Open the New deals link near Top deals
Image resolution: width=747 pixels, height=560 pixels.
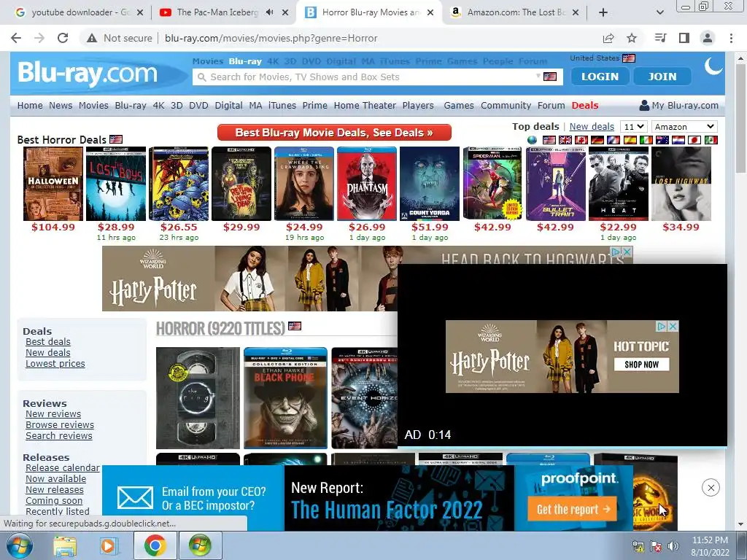[592, 127]
